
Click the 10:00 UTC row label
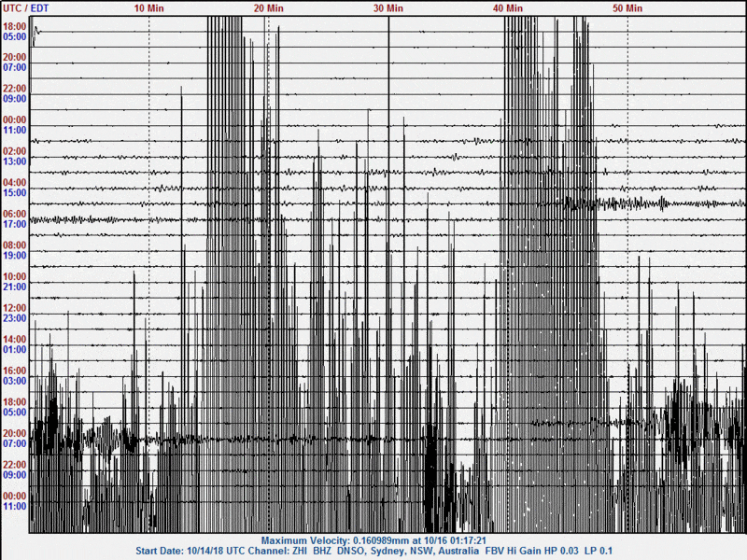point(14,276)
